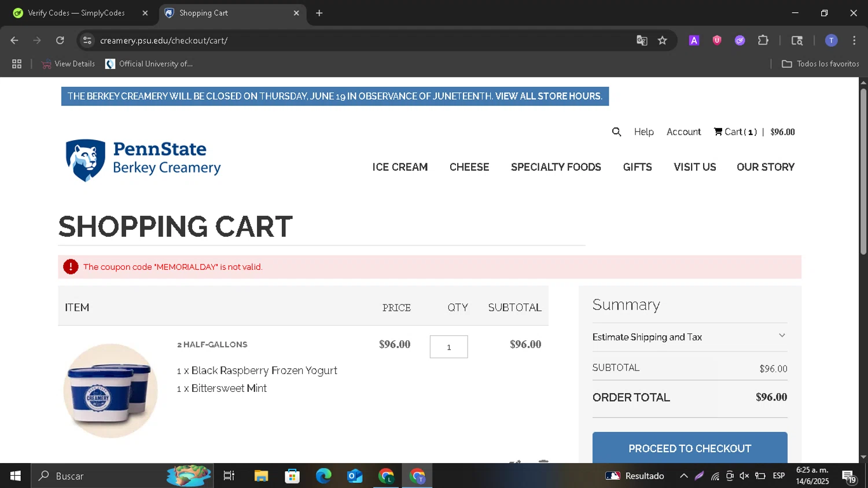Open the Chrome three-dot menu

tap(854, 41)
